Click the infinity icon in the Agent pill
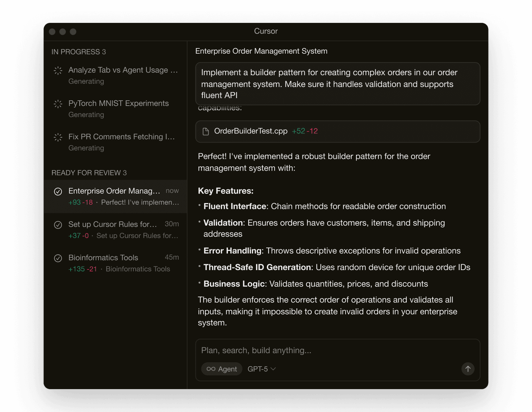This screenshot has height=412, width=532. 211,369
